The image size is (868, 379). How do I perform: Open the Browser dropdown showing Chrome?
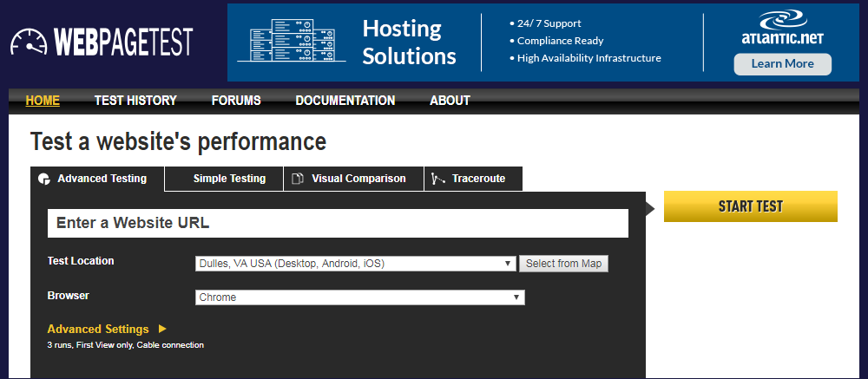click(360, 297)
